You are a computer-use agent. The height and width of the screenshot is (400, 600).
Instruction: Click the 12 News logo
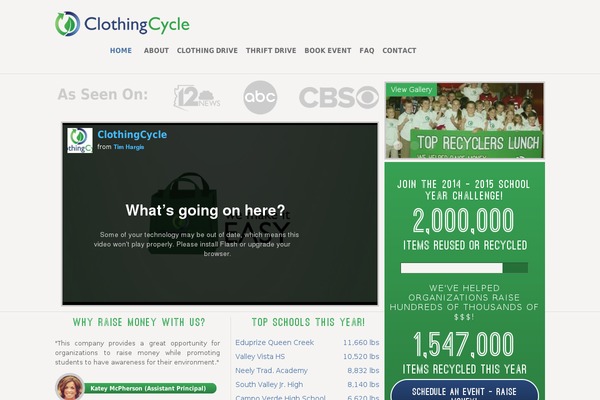pyautogui.click(x=197, y=97)
